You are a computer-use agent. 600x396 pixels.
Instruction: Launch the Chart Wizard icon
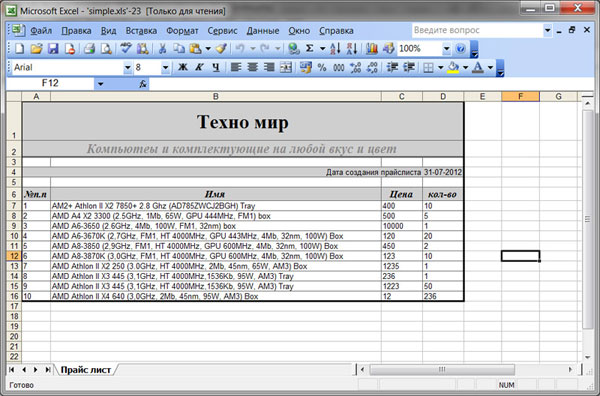coord(372,49)
